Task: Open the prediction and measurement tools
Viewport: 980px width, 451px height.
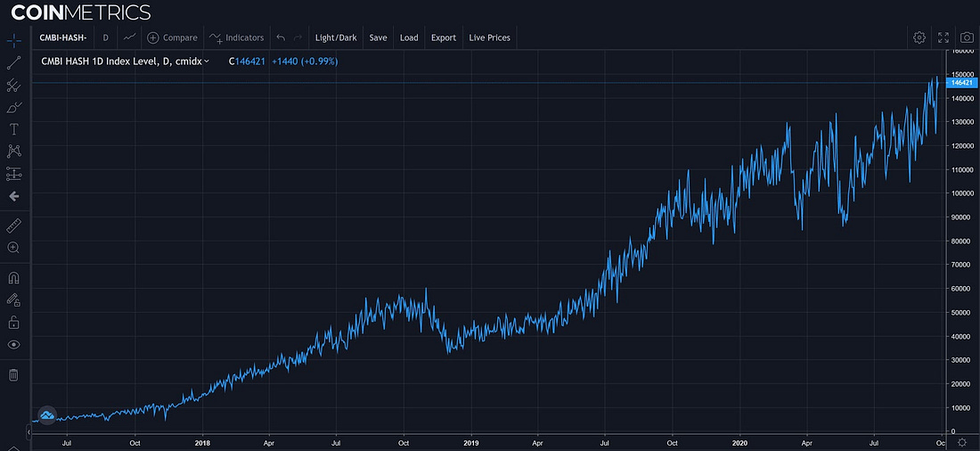Action: [x=13, y=173]
